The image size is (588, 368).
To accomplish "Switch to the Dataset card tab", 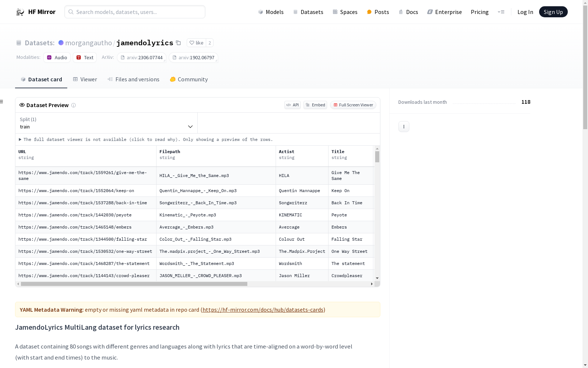I will tap(41, 79).
